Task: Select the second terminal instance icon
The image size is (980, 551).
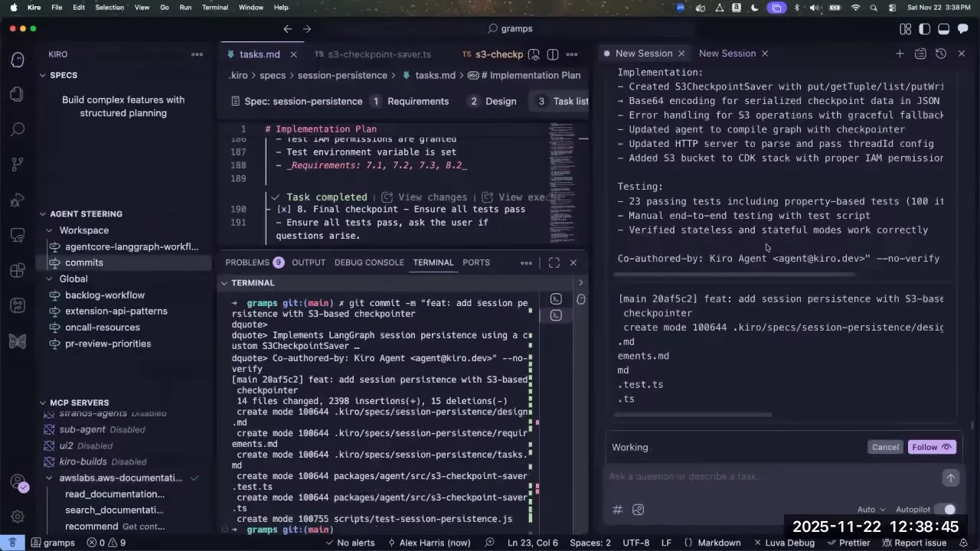Action: click(557, 315)
